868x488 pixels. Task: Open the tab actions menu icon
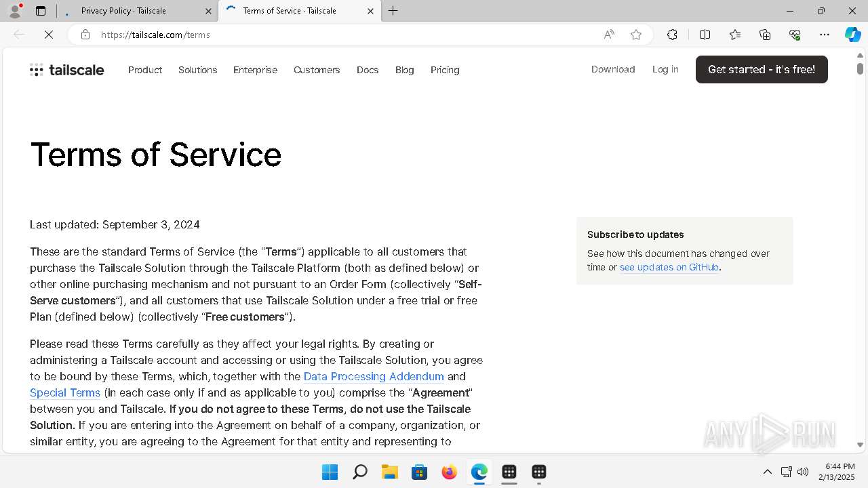coord(41,11)
